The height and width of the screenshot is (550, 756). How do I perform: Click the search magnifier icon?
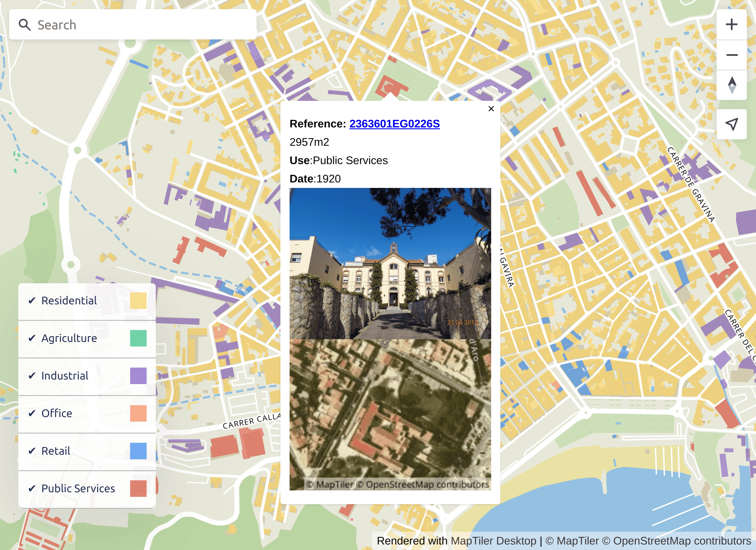click(x=25, y=24)
